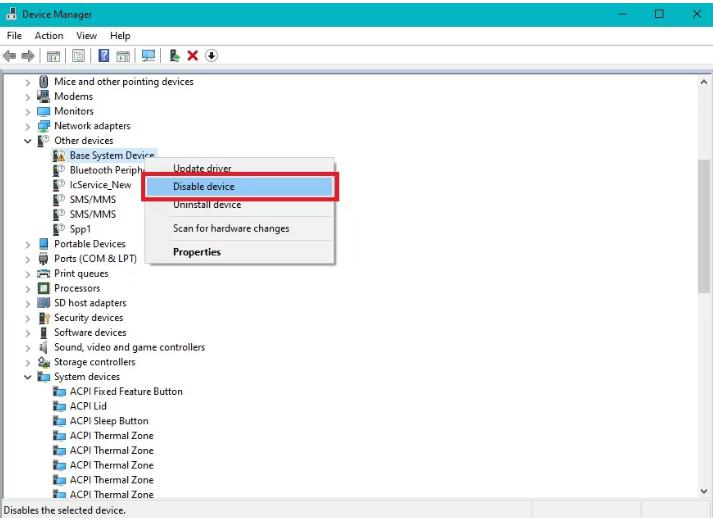Select the Spp1 device
The image size is (713, 518).
tap(80, 229)
